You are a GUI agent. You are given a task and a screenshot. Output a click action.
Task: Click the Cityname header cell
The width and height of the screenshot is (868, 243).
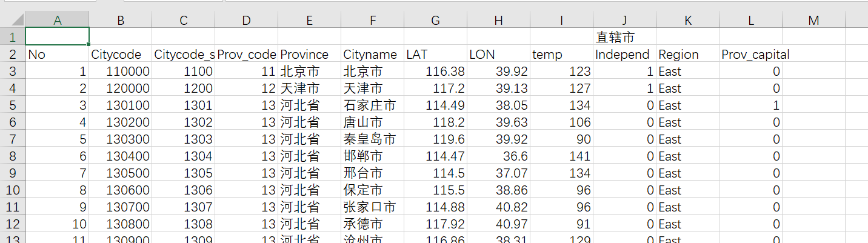372,55
